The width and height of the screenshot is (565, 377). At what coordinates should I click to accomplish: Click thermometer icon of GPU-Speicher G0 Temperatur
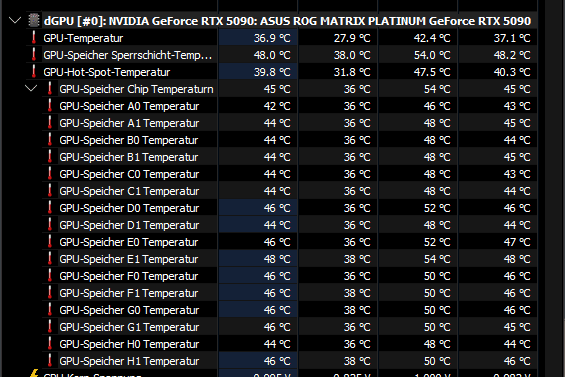tap(50, 310)
